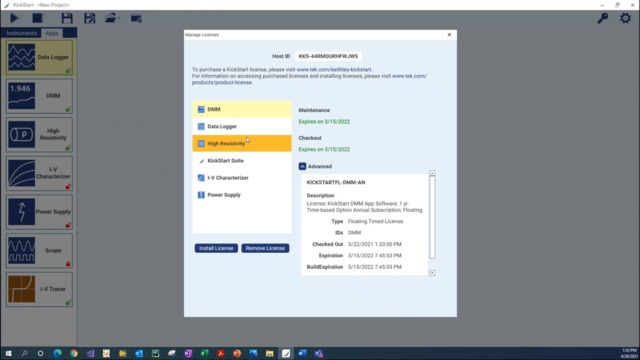640x360 pixels.
Task: Switch to the Instruments tab
Action: click(x=21, y=33)
